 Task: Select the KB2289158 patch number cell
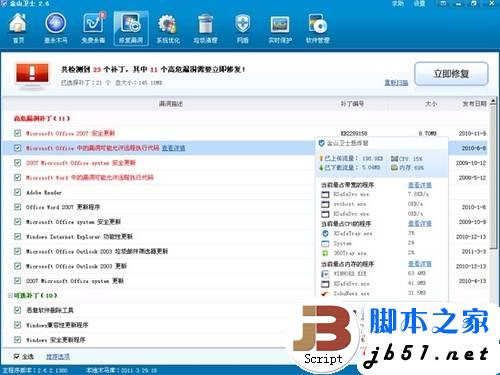click(x=354, y=133)
